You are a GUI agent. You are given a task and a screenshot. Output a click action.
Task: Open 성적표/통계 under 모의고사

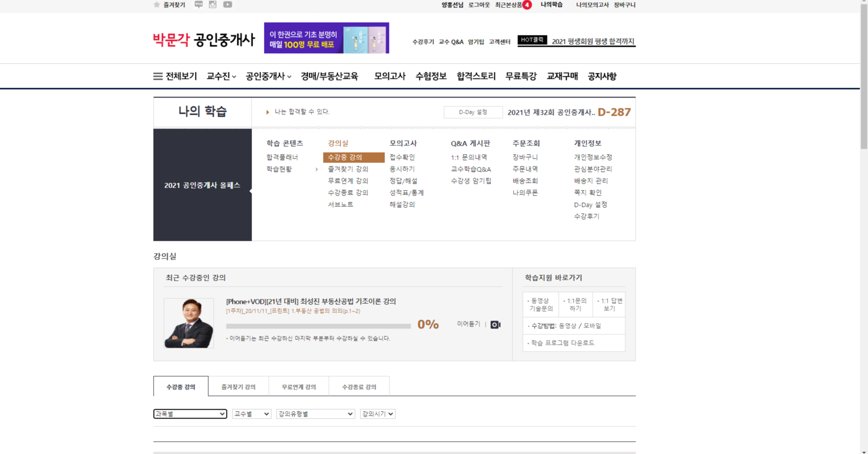click(x=407, y=193)
